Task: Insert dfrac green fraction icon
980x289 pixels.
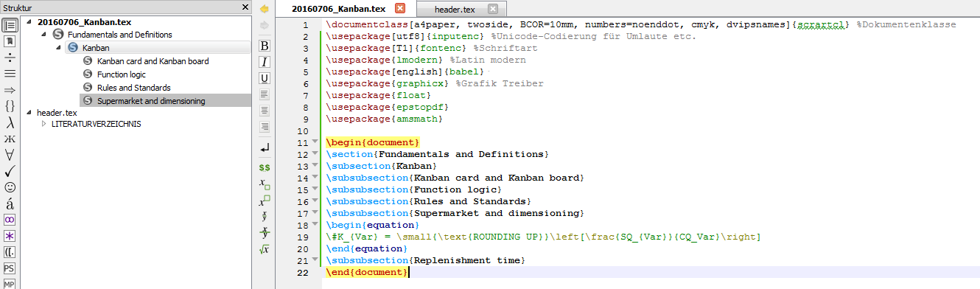Action: (265, 233)
